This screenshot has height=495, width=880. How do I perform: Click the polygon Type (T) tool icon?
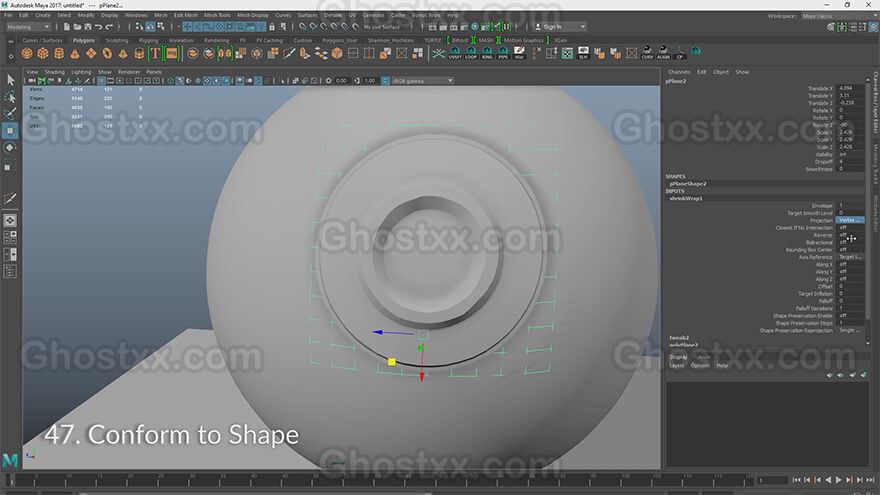click(155, 53)
